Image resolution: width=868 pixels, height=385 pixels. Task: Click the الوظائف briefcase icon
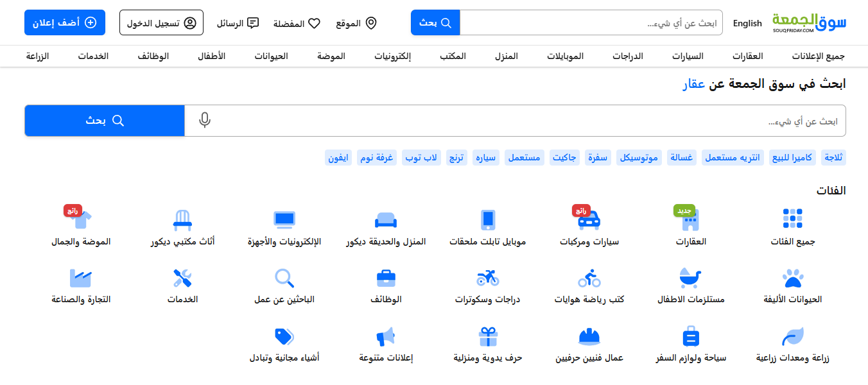tap(386, 277)
